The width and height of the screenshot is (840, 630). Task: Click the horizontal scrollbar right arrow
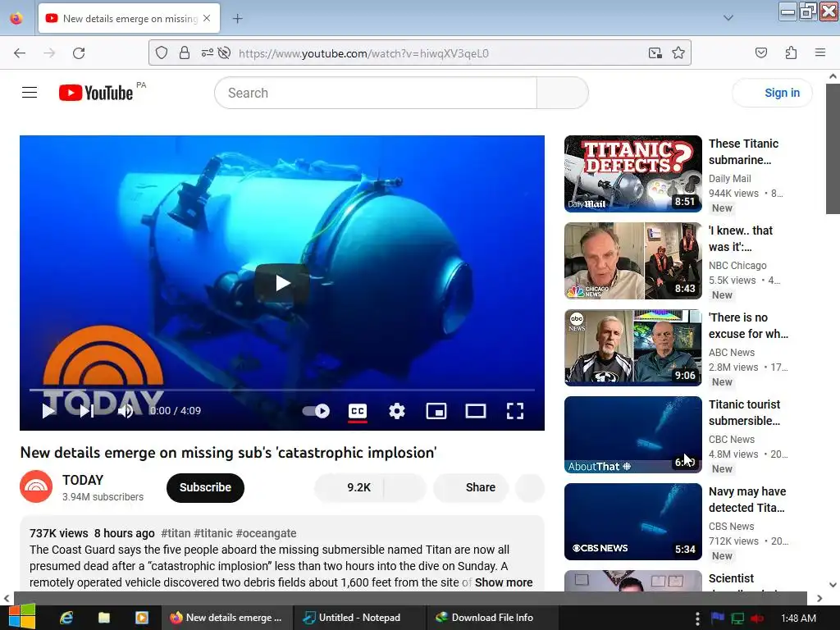pyautogui.click(x=819, y=598)
